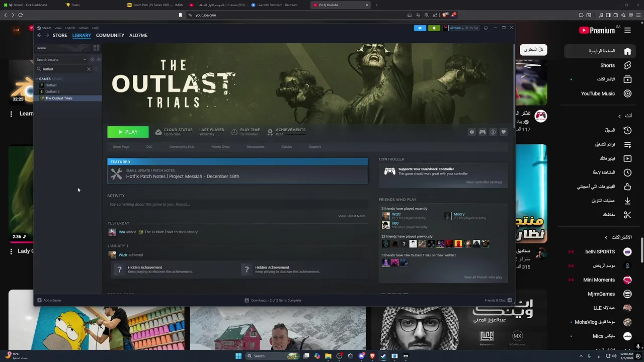Click the Big Picture mode monitor icon
This screenshot has height=362, width=644.
(x=486, y=28)
